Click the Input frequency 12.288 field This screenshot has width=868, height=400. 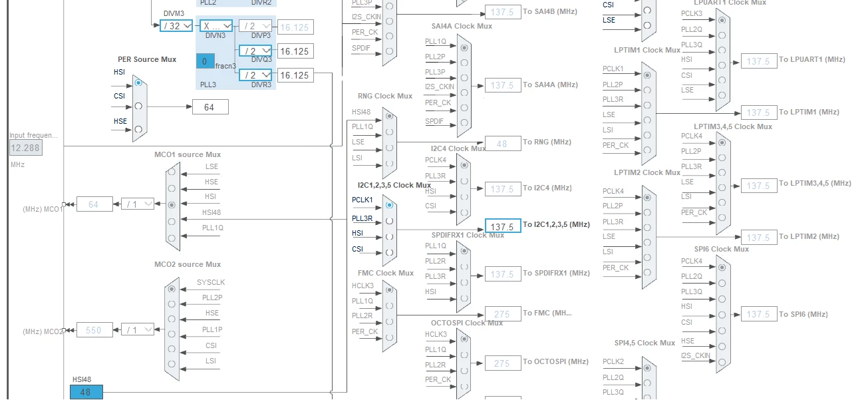[26, 148]
